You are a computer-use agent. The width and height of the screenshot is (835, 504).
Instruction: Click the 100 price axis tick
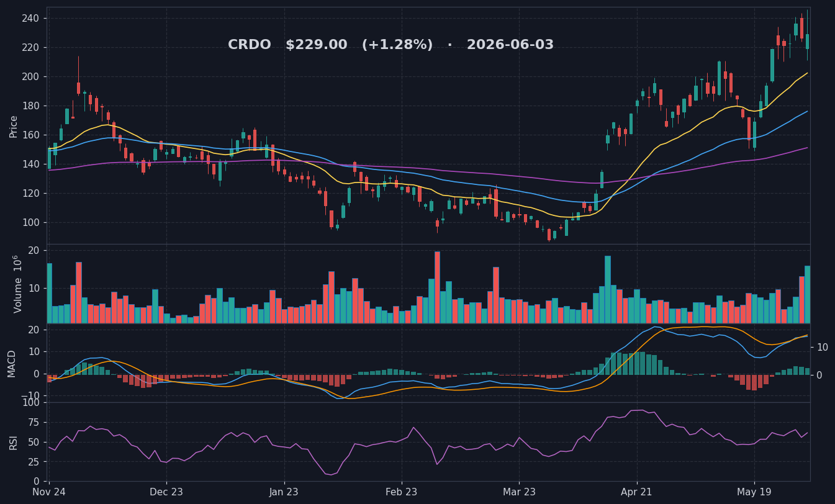pyautogui.click(x=30, y=223)
